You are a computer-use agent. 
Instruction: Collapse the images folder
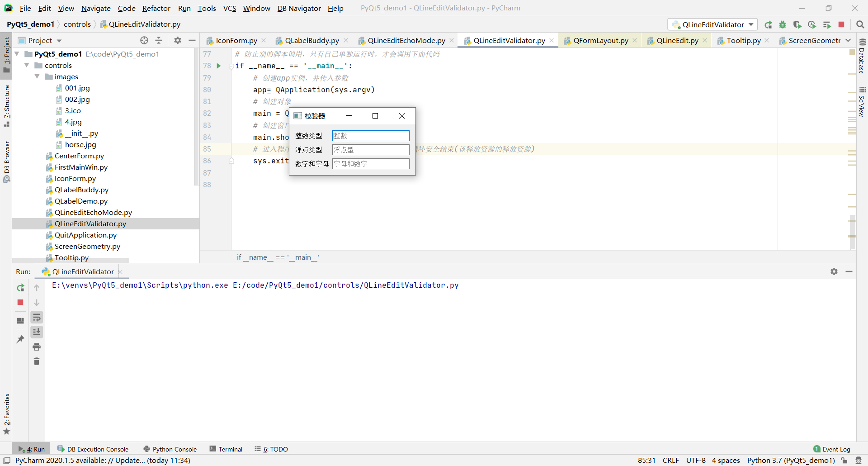coord(37,76)
